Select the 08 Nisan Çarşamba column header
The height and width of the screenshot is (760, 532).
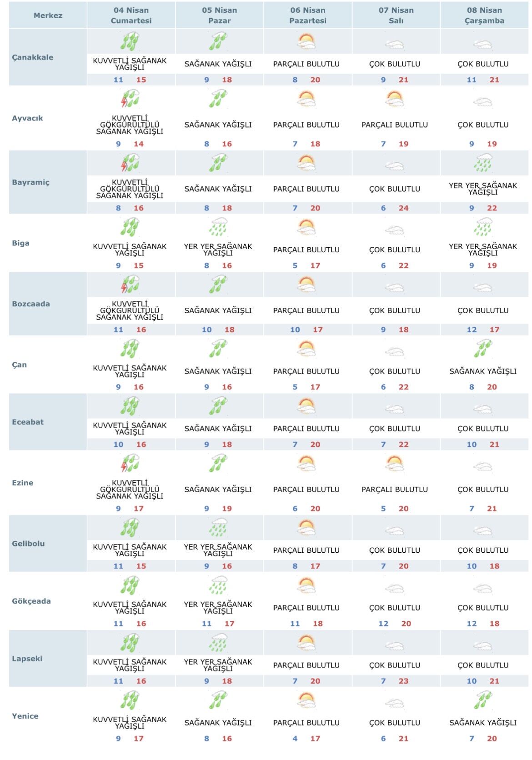484,15
